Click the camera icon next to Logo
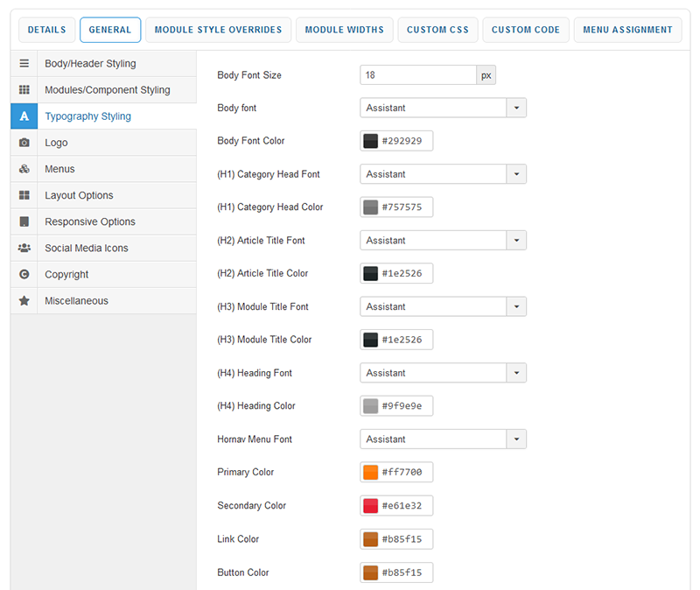The width and height of the screenshot is (700, 590). tap(24, 143)
